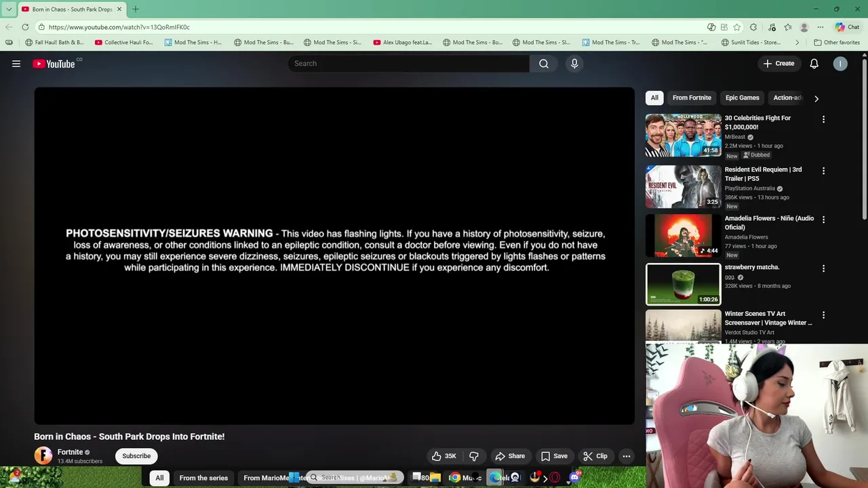Open a new browser tab
Screen dimensions: 868x488
tap(136, 9)
